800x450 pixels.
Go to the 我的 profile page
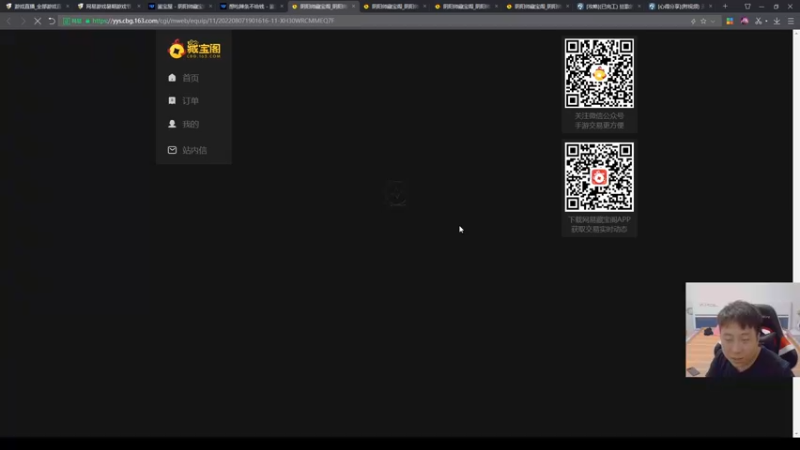click(190, 124)
